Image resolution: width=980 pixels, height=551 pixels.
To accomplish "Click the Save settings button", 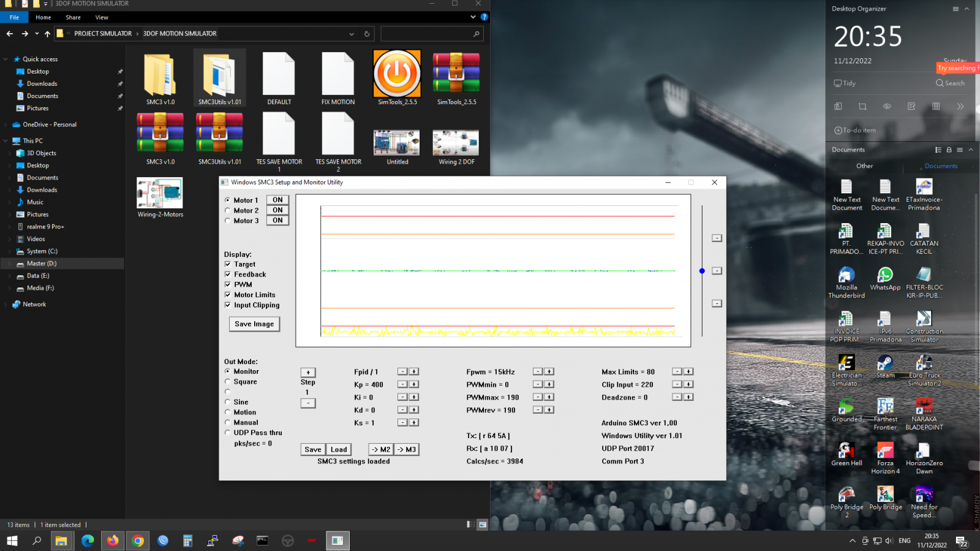I will click(x=313, y=449).
